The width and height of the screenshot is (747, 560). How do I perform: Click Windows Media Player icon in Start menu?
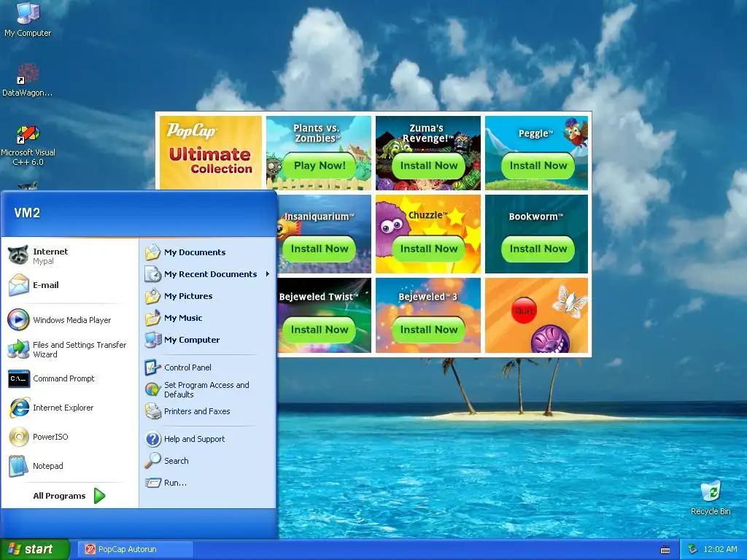coord(18,319)
